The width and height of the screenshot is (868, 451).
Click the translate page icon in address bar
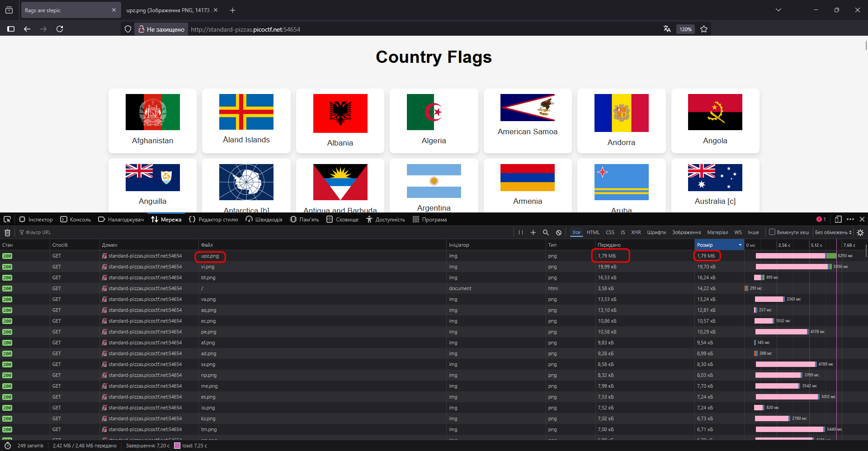click(667, 29)
